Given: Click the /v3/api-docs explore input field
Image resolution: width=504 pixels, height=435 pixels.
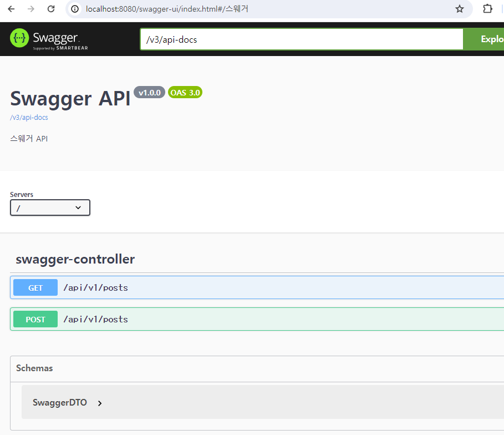Looking at the screenshot, I should click(302, 39).
